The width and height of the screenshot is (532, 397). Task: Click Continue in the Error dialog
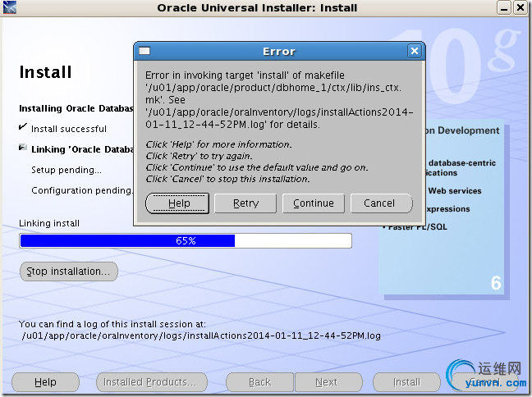click(x=314, y=203)
